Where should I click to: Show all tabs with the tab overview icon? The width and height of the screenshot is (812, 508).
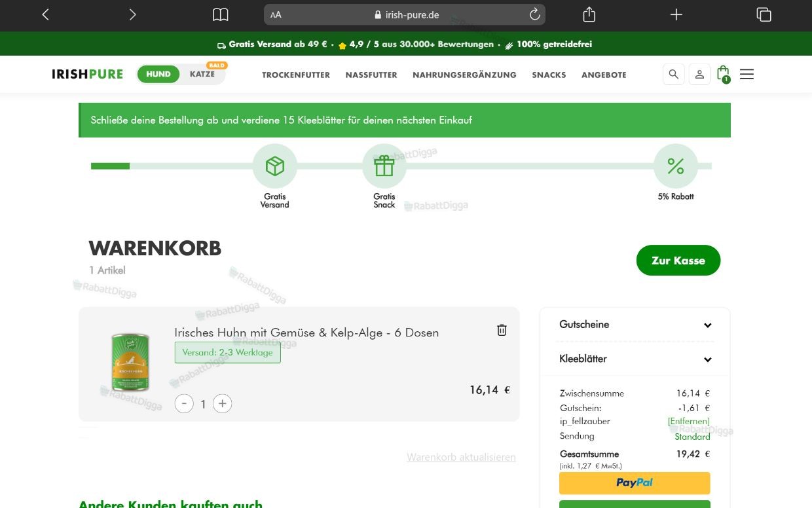click(x=764, y=14)
